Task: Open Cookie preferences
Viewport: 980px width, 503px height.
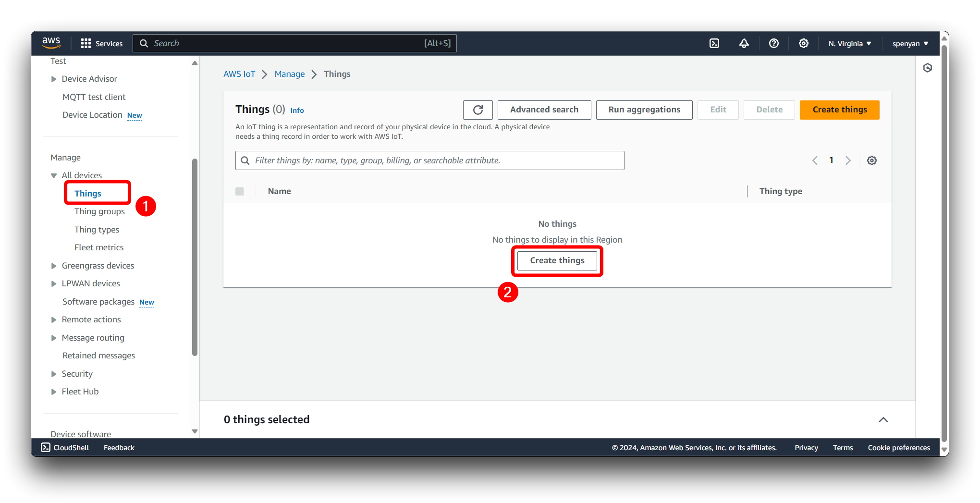Action: point(899,448)
